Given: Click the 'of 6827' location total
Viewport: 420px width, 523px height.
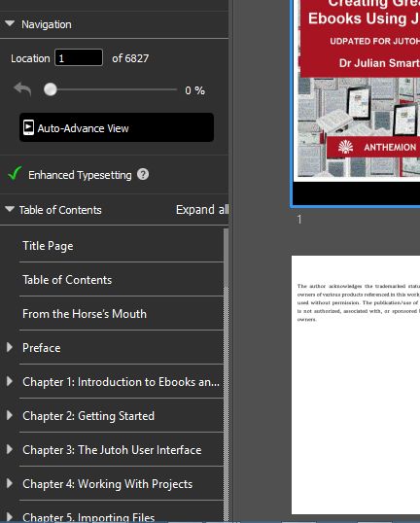Looking at the screenshot, I should click(x=130, y=58).
